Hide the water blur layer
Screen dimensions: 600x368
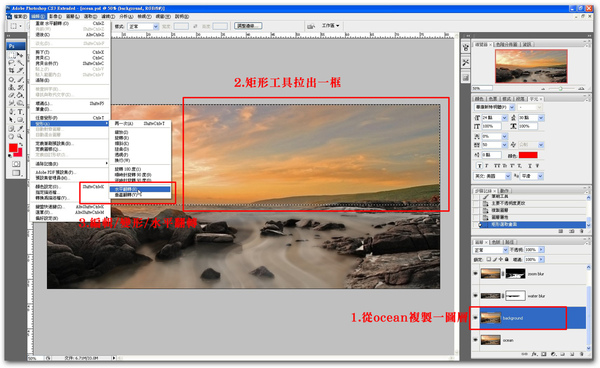(x=476, y=295)
